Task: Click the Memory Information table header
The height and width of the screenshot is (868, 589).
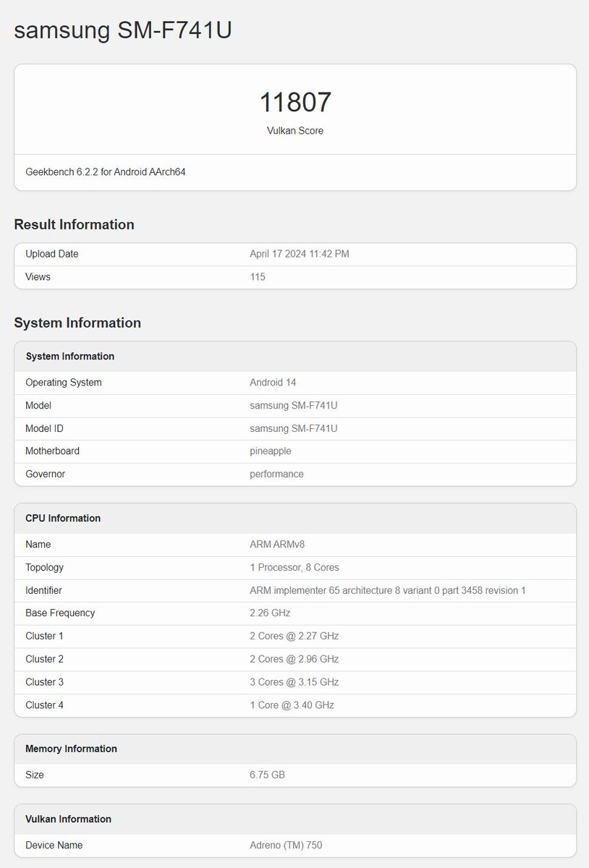Action: click(71, 749)
